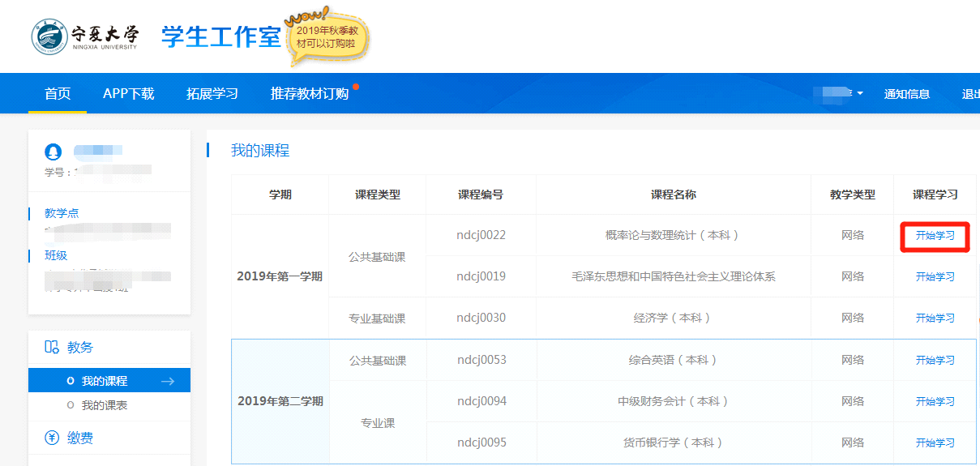The image size is (980, 466).
Task: Open the username dropdown in navbar
Action: [x=842, y=94]
